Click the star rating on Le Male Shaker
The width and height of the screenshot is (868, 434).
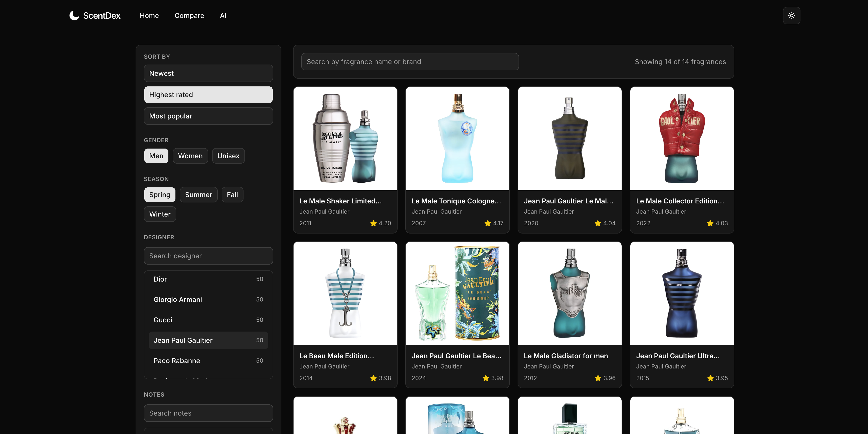pyautogui.click(x=381, y=223)
